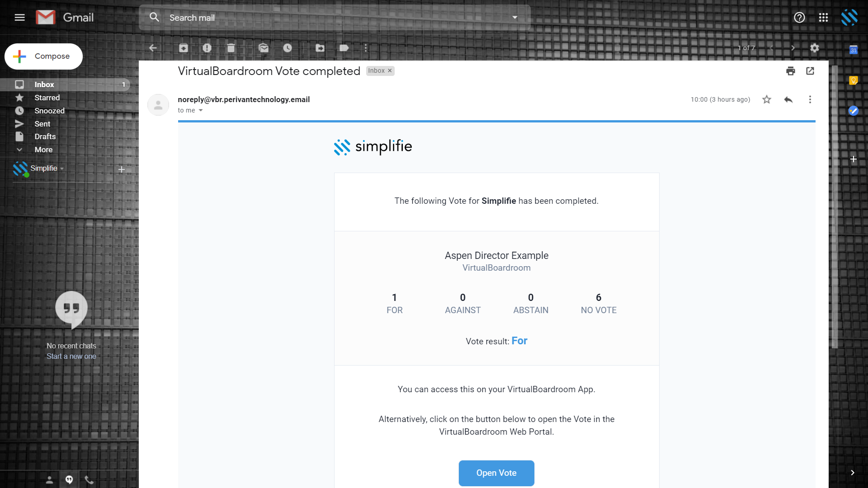Viewport: 868px width, 488px height.
Task: Report this email as spam
Action: pos(207,48)
